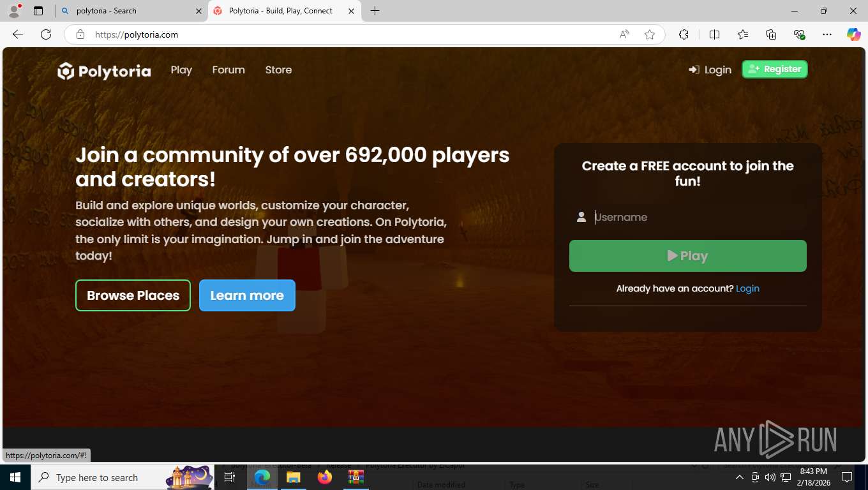Click the taskbar search box
This screenshot has width=868, height=490.
123,477
